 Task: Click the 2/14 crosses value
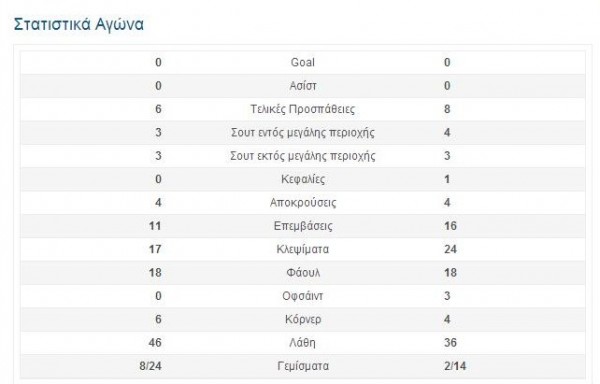pyautogui.click(x=455, y=366)
